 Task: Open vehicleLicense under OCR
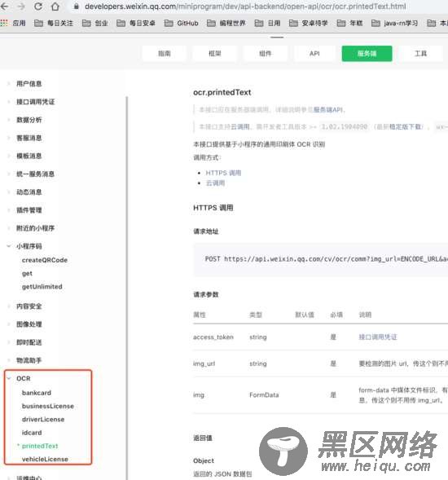point(45,459)
